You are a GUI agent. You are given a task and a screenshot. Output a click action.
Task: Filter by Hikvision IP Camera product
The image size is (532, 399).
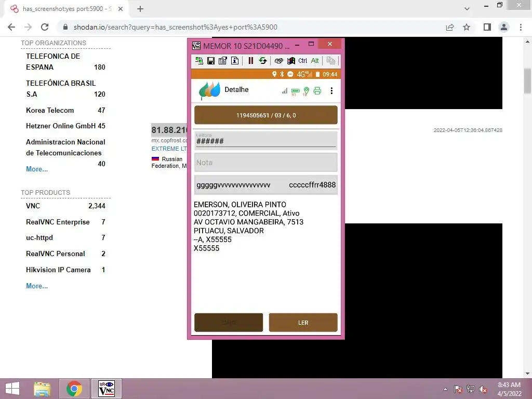click(65, 270)
